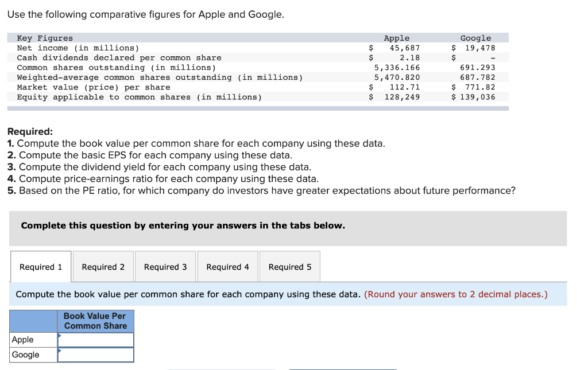Select the Book Value Per Common Share header cell

click(95, 320)
